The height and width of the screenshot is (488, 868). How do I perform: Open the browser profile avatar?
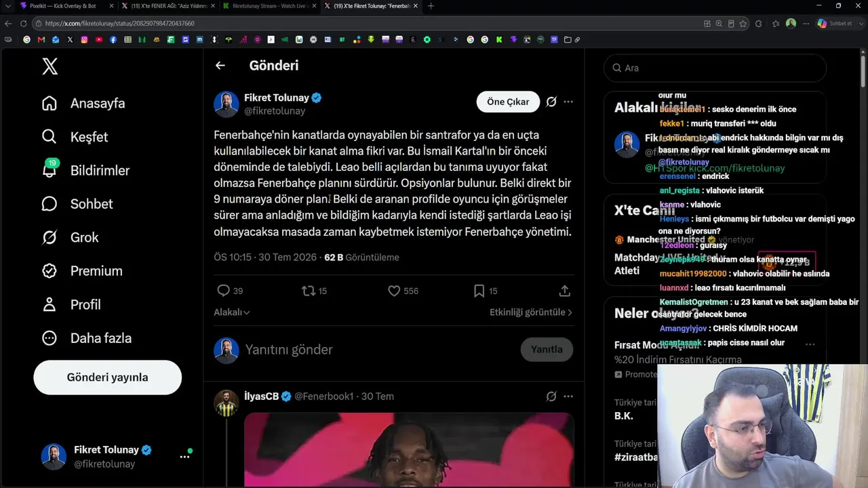[x=791, y=24]
